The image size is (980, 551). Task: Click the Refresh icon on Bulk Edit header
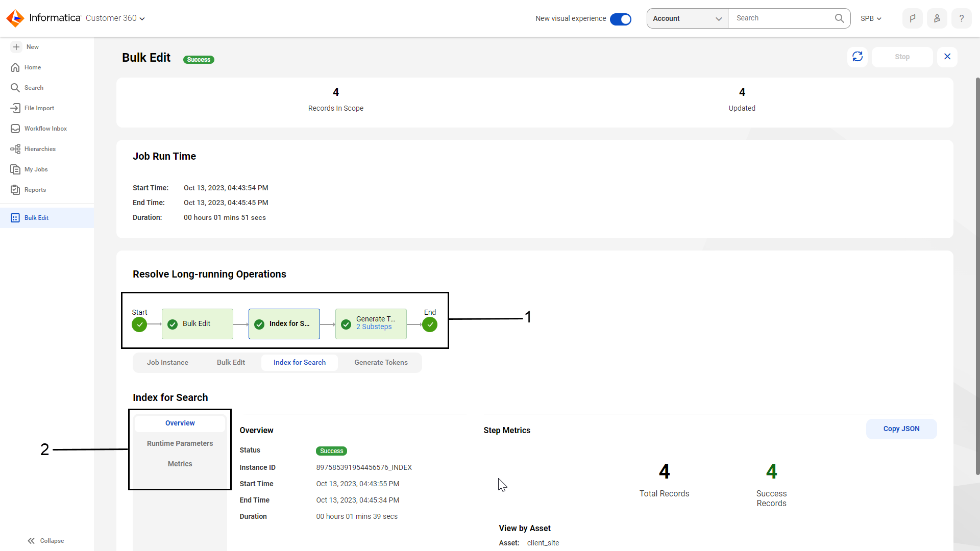[x=858, y=57]
